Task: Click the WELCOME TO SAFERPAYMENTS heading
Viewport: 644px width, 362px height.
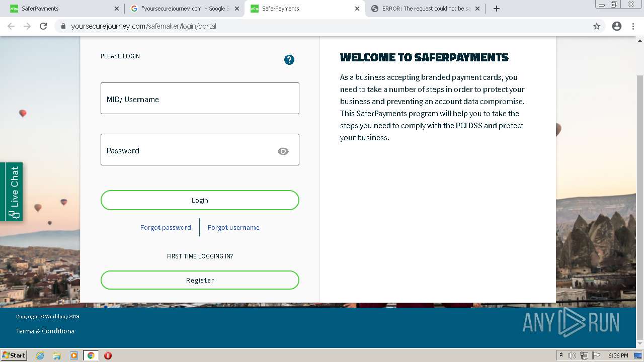Action: [x=424, y=57]
